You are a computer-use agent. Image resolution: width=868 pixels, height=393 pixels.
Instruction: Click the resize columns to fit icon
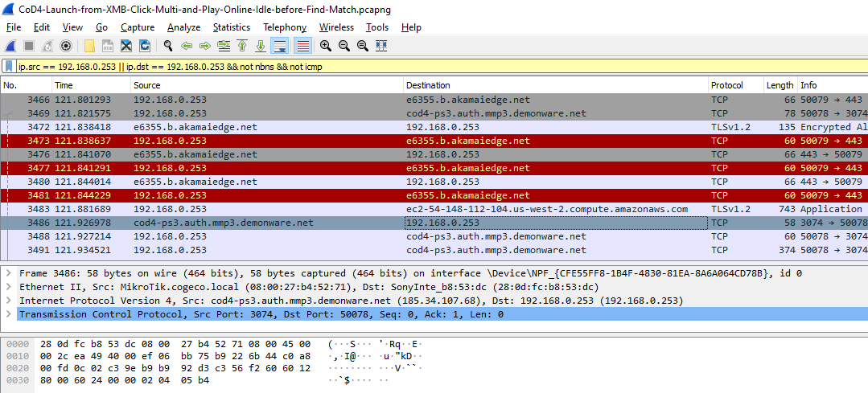click(x=381, y=47)
